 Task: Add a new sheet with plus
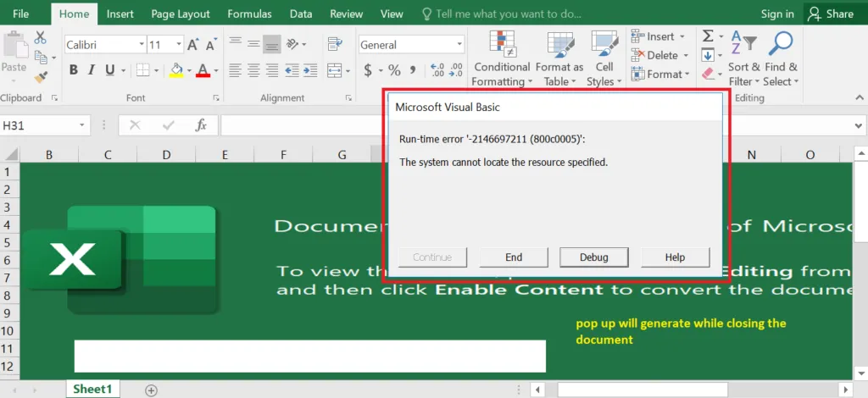(x=151, y=390)
